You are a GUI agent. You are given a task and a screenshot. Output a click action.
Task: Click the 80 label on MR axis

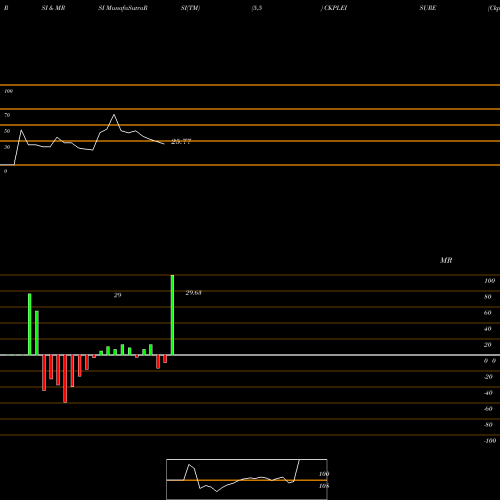click(x=488, y=297)
